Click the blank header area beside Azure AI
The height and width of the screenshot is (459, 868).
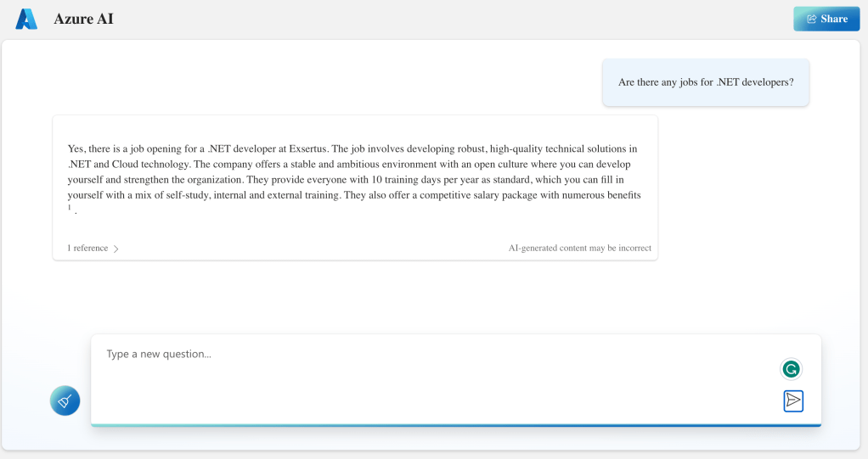pos(425,19)
